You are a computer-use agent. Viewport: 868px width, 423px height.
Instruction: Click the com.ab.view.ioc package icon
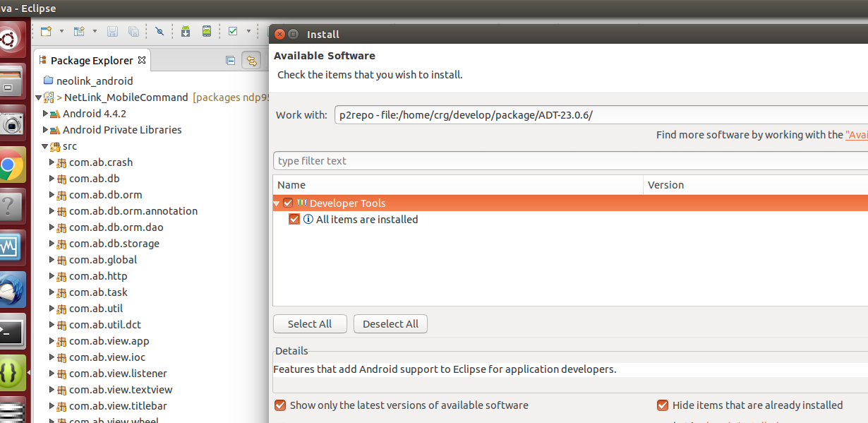pos(61,357)
